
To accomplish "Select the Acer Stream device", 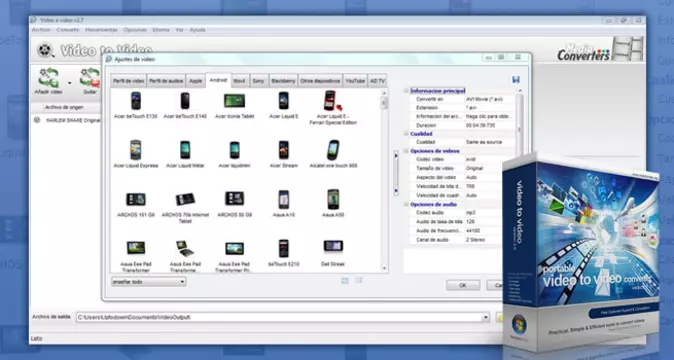I will pos(284,154).
